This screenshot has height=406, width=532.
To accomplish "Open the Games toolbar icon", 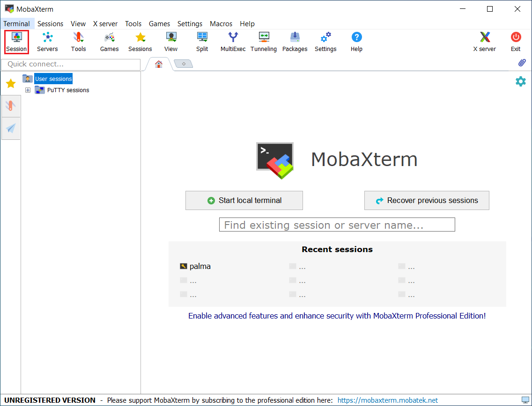I will coord(109,42).
